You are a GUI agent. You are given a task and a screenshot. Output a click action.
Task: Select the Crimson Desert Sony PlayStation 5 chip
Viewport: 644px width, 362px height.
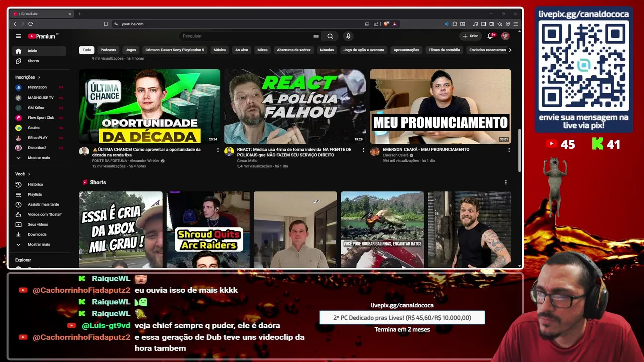[175, 50]
